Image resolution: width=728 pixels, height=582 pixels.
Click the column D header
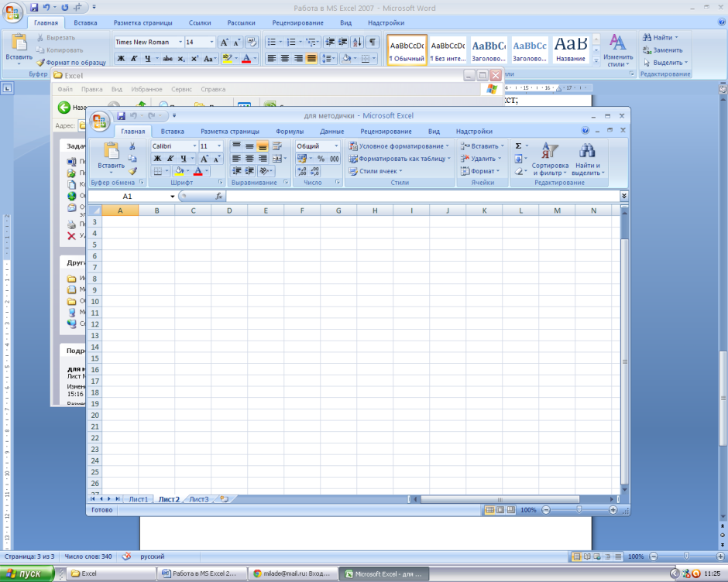(229, 211)
